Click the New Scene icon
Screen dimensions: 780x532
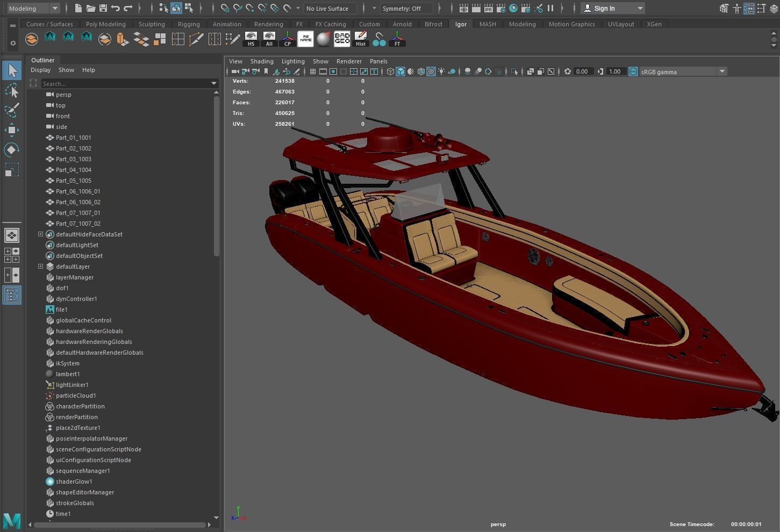click(78, 8)
